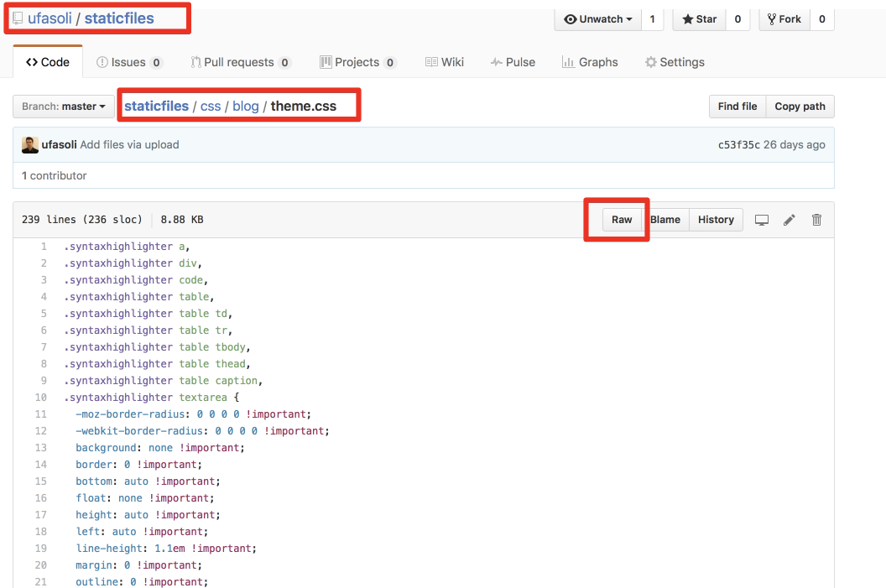Open the Unwatch dropdown
Screen dimensions: 886x588
point(598,19)
